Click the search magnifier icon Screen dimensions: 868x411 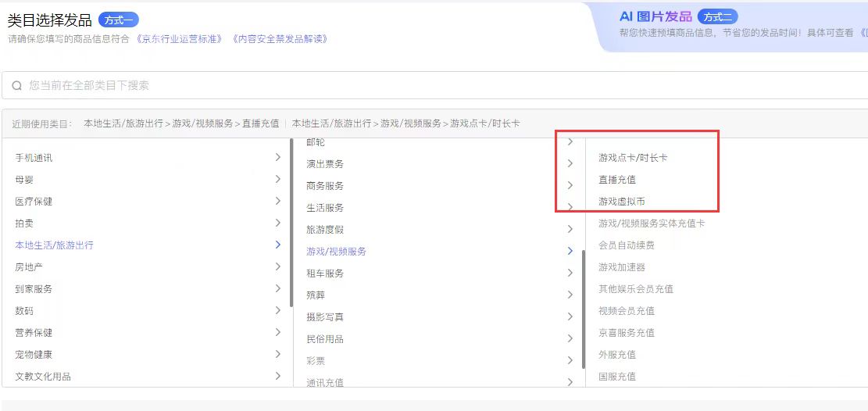[16, 86]
